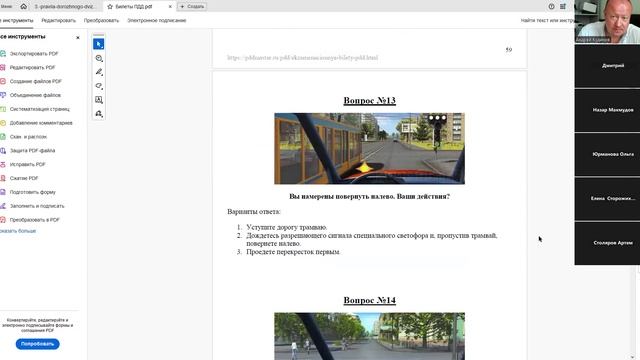Select answer 1 Уступите дорогу трамваю
The width and height of the screenshot is (640, 360).
point(287,227)
